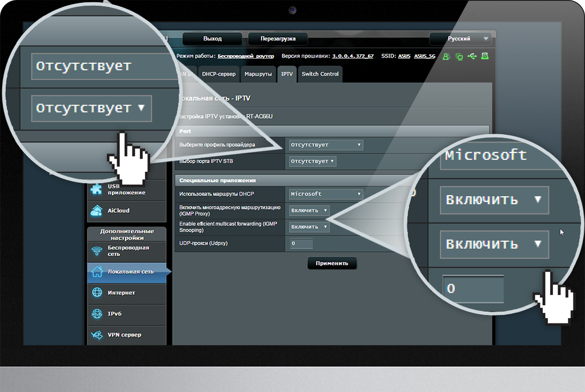The width and height of the screenshot is (585, 392).
Task: Click the IPv6 sidebar icon
Action: [x=97, y=314]
